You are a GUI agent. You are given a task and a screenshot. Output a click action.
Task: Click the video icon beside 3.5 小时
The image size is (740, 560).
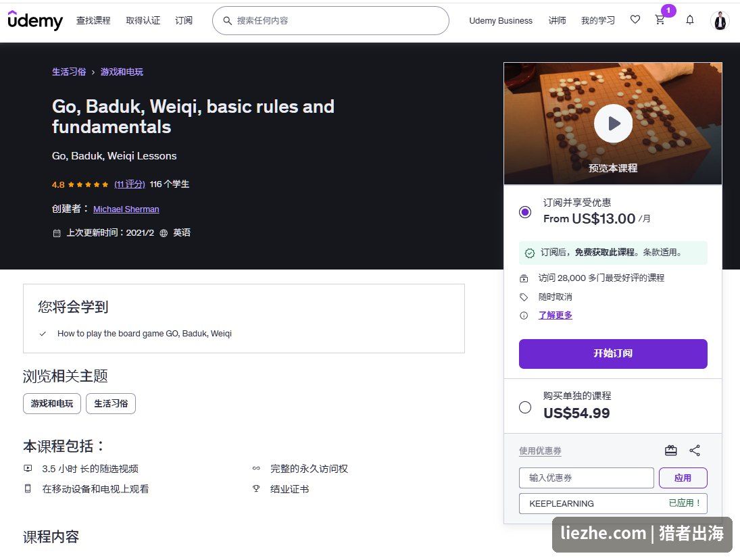pos(28,469)
